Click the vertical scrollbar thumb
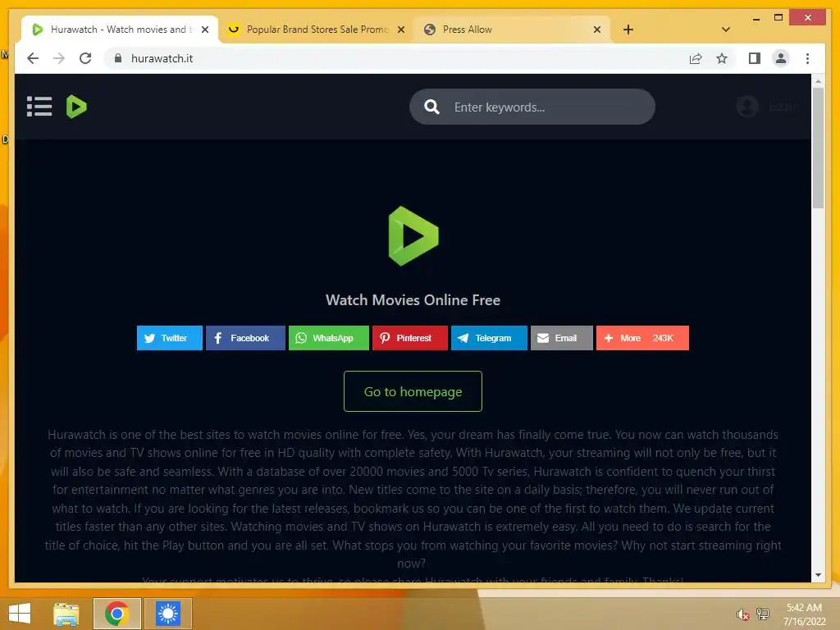This screenshot has width=840, height=630. coord(818,148)
